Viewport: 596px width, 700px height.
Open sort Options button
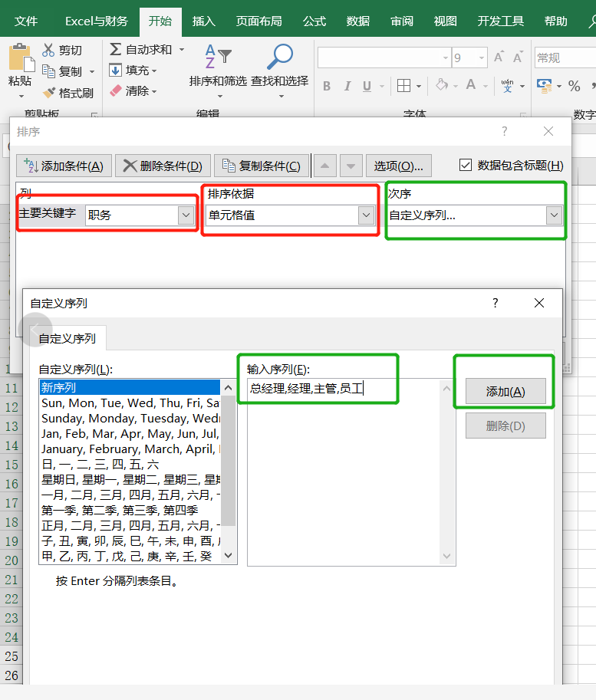click(x=399, y=166)
